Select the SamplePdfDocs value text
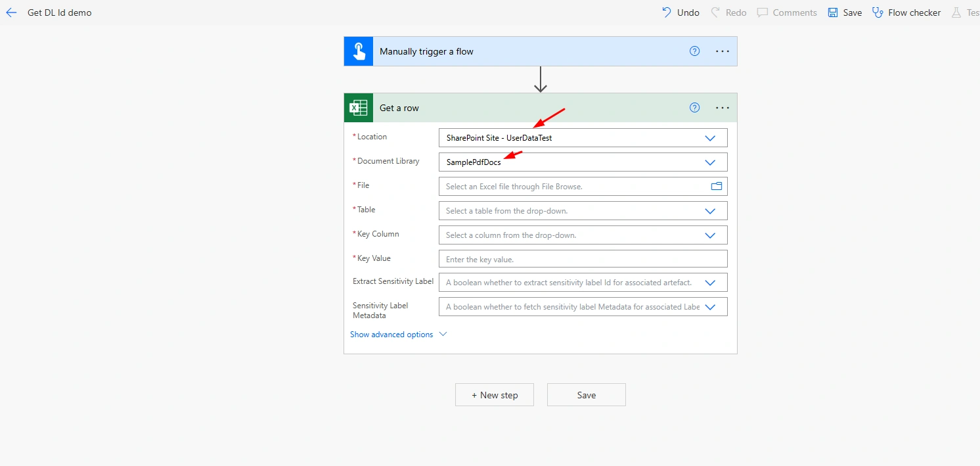Screen dimensions: 980x466 pyautogui.click(x=474, y=162)
